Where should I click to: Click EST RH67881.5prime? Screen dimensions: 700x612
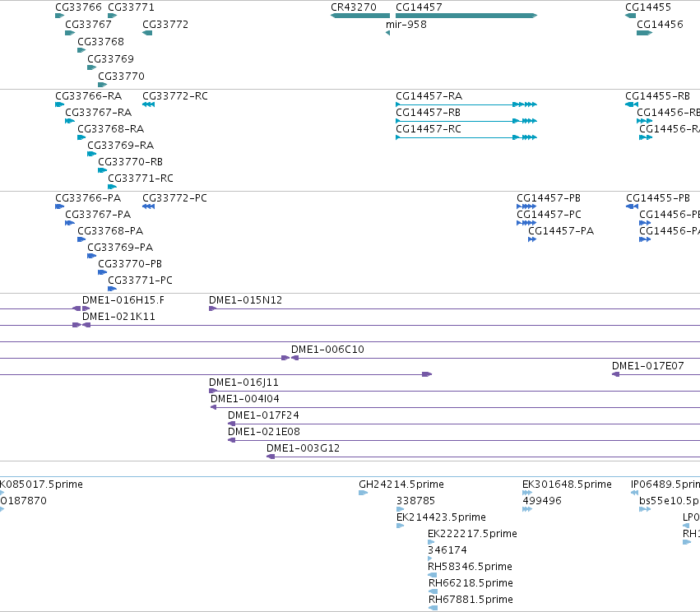[x=471, y=600]
